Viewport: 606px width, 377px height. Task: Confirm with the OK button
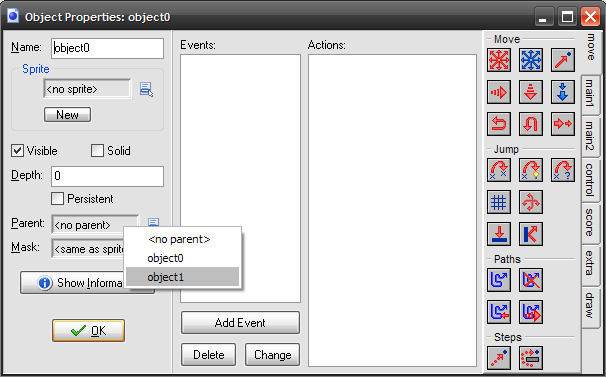(89, 331)
